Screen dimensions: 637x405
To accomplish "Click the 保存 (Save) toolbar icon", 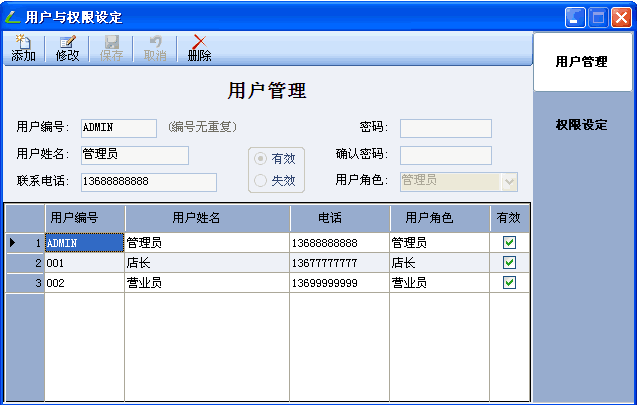I will tap(111, 48).
